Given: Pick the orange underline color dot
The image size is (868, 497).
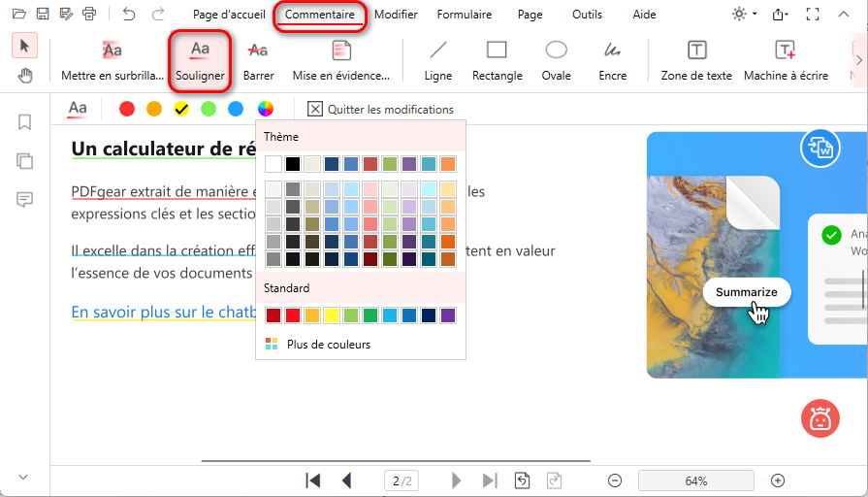Looking at the screenshot, I should [154, 109].
